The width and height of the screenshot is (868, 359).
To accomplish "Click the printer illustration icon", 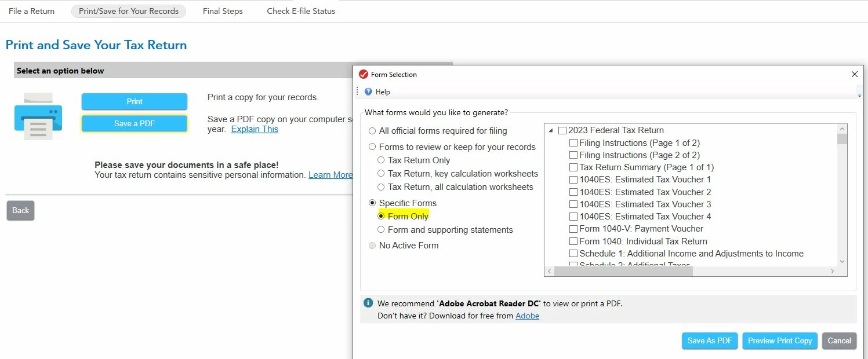I will (x=38, y=116).
